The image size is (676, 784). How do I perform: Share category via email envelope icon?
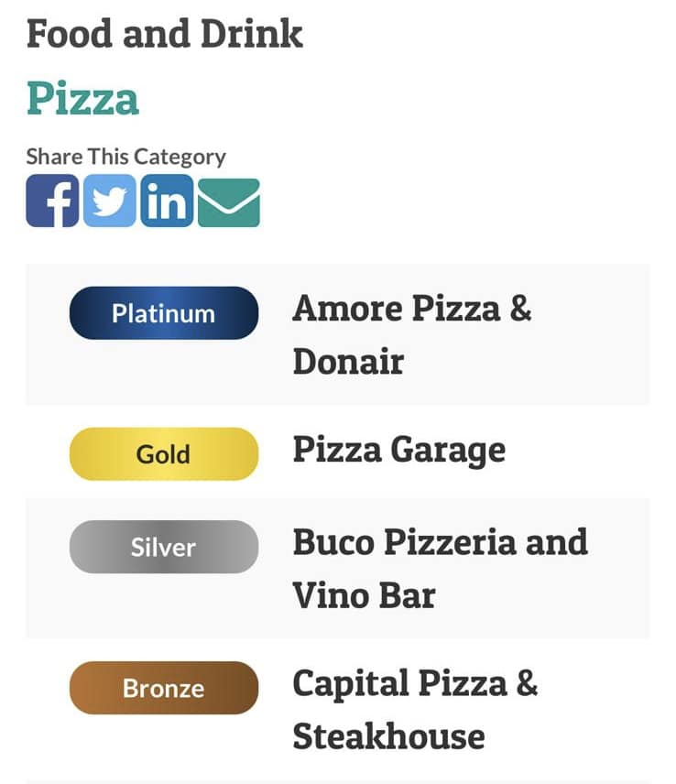point(229,202)
